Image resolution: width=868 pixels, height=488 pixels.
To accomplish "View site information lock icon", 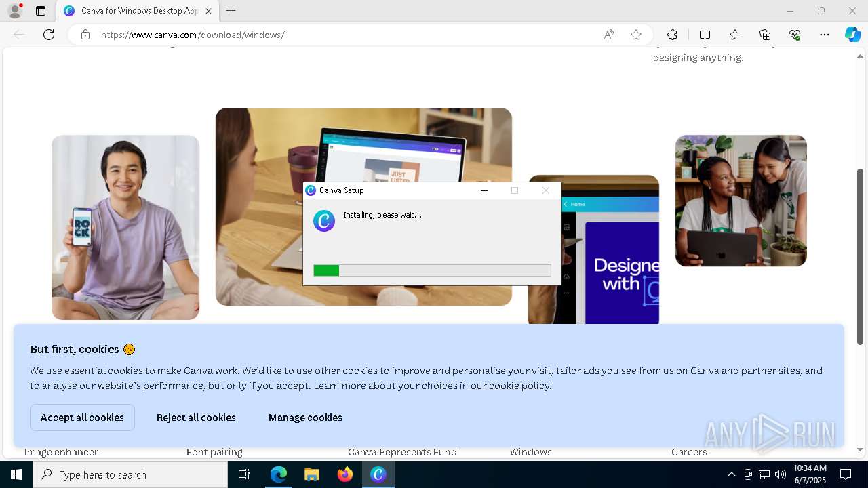I will [85, 35].
